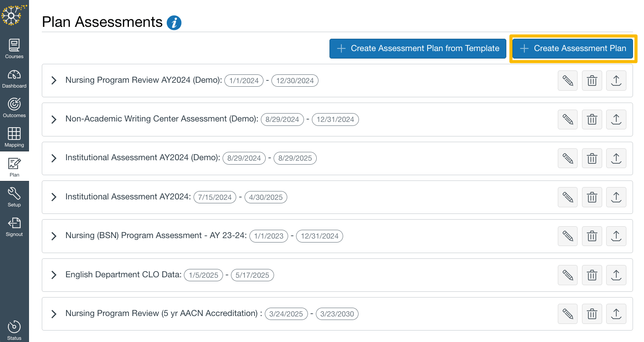
Task: Open the Dashboard from the sidebar
Action: point(14,78)
